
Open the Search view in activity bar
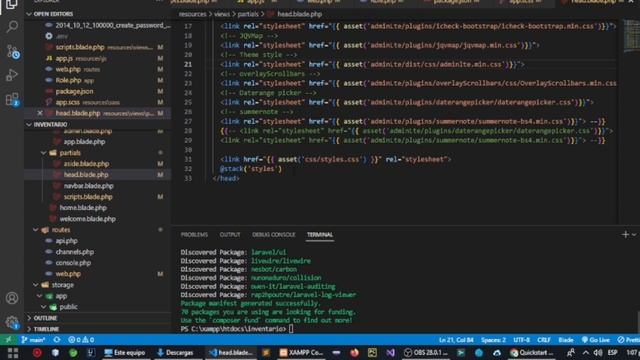[12, 27]
